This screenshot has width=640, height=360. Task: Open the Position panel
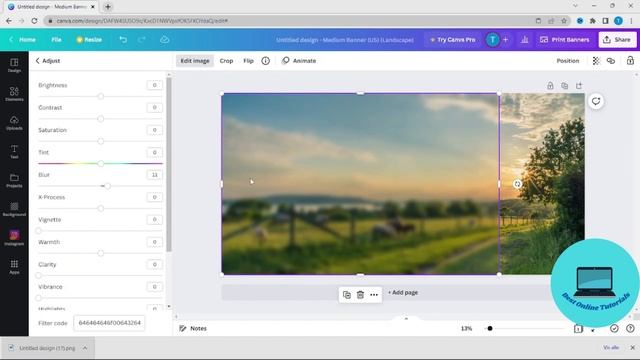pos(568,61)
